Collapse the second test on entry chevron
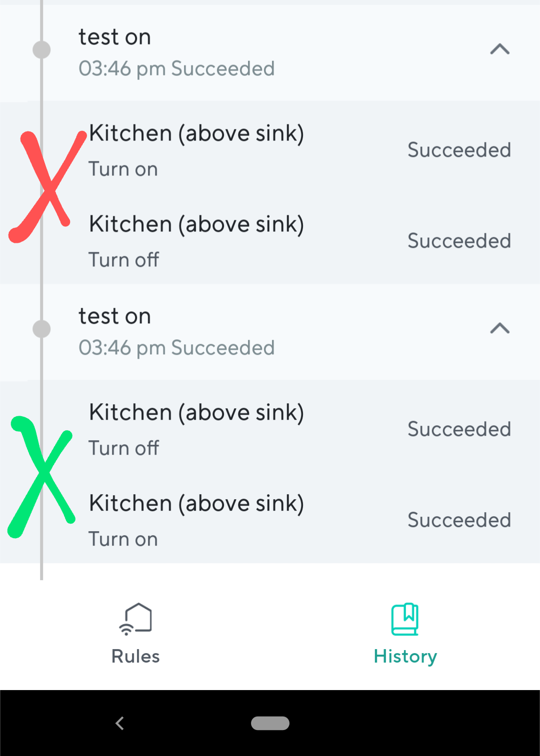Image resolution: width=540 pixels, height=756 pixels. click(499, 328)
